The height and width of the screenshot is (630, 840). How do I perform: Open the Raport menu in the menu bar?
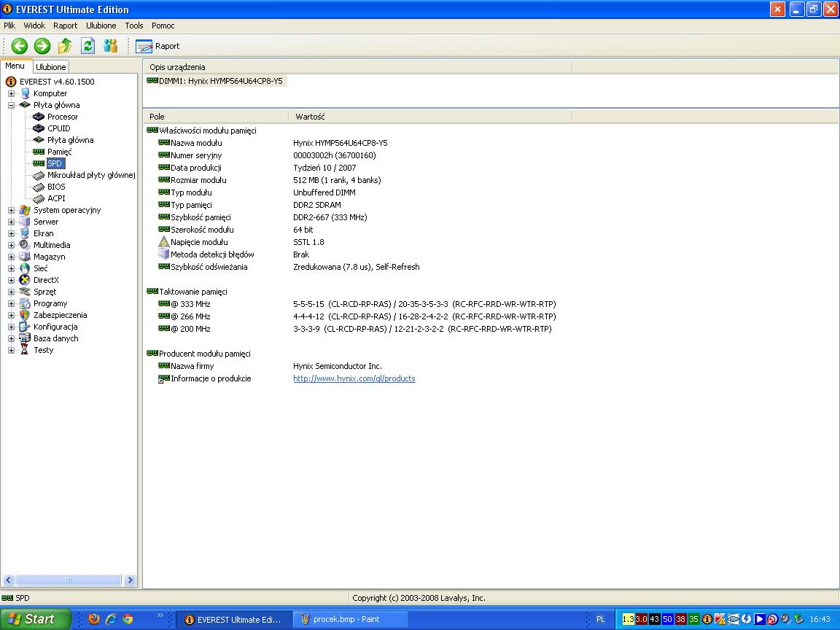coord(66,26)
